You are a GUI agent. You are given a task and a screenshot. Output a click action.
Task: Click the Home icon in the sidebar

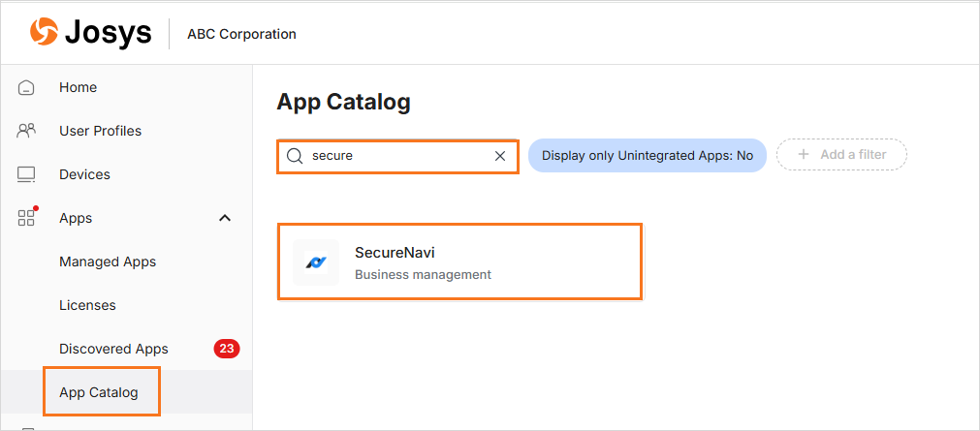click(26, 87)
